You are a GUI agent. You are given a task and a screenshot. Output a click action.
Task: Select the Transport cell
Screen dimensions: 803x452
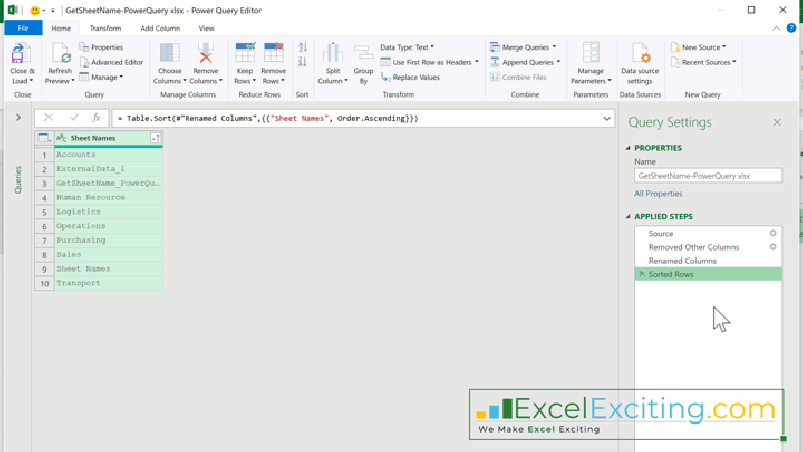[109, 283]
